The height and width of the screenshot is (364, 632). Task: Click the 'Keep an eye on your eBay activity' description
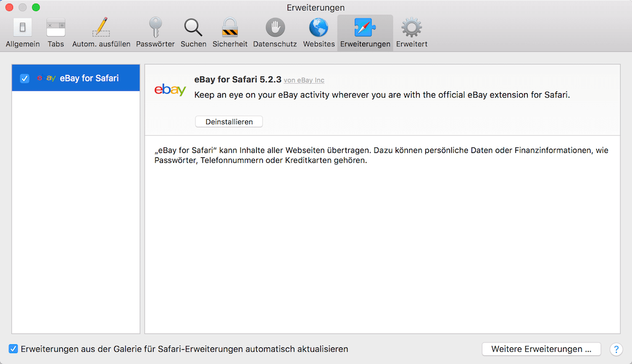382,95
